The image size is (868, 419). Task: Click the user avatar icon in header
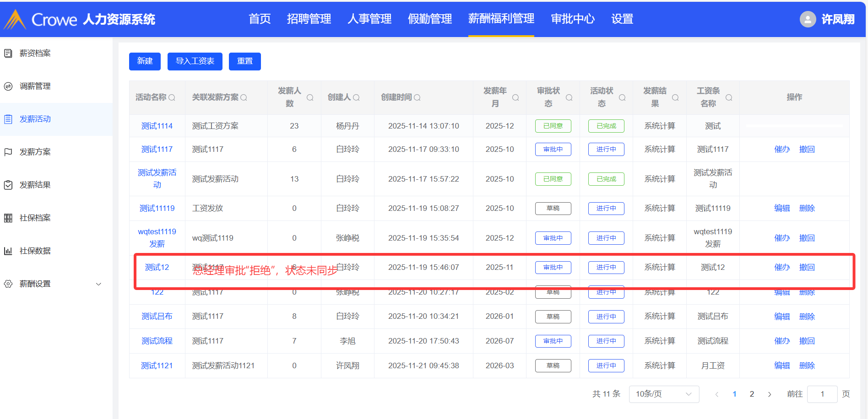pyautogui.click(x=808, y=19)
